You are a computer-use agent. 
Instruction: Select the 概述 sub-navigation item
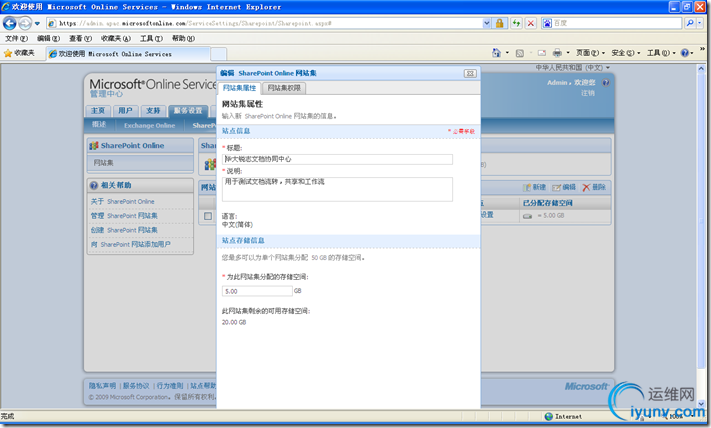99,125
